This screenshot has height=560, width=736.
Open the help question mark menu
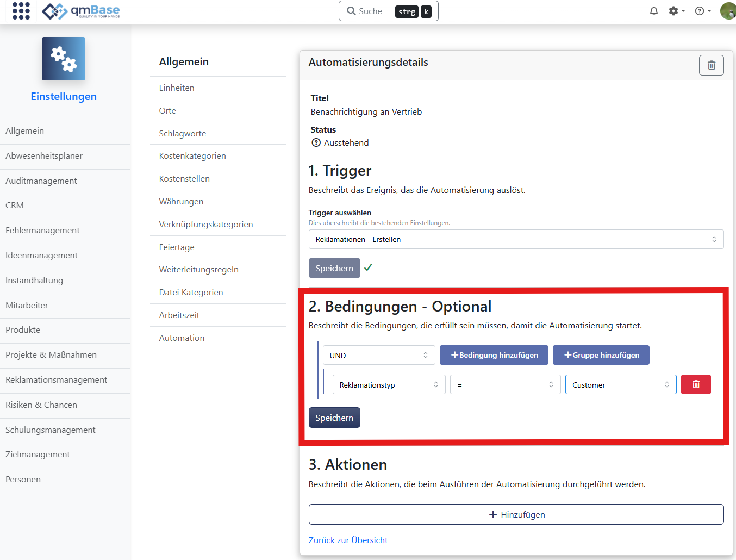point(702,11)
